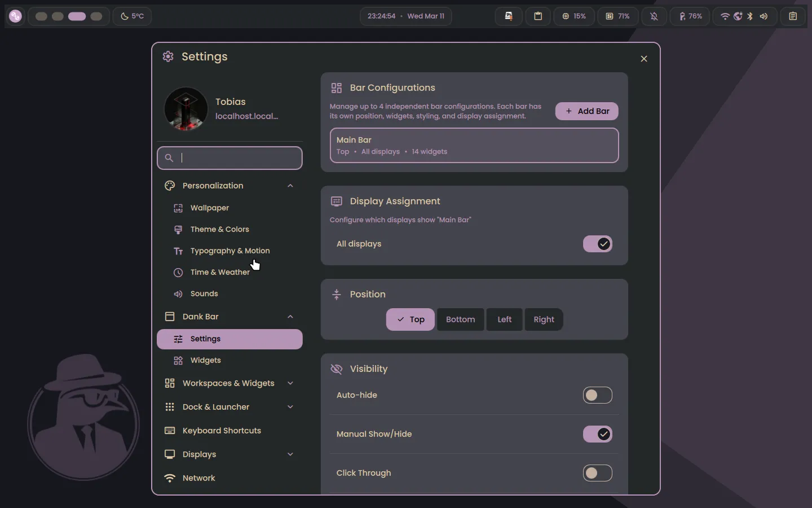The image size is (812, 508).
Task: Disable Manual Show/Hide in Visibility settings
Action: pyautogui.click(x=597, y=434)
